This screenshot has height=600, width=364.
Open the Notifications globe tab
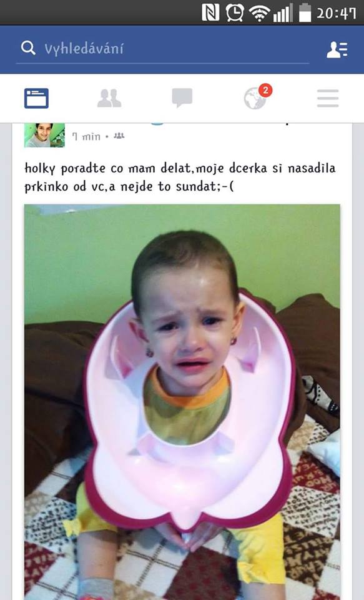coord(255,99)
